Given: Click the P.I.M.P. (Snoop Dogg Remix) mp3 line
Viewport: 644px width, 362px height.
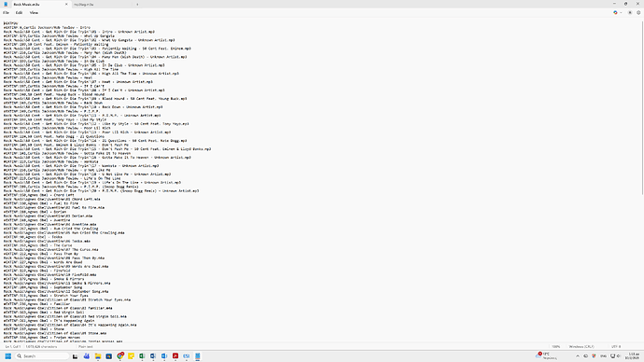Looking at the screenshot, I should point(101,191).
